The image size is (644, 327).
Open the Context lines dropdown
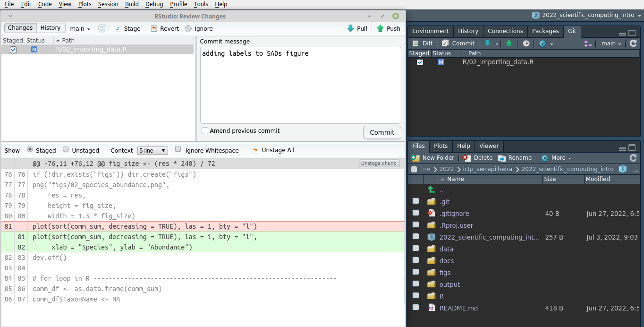pyautogui.click(x=153, y=151)
